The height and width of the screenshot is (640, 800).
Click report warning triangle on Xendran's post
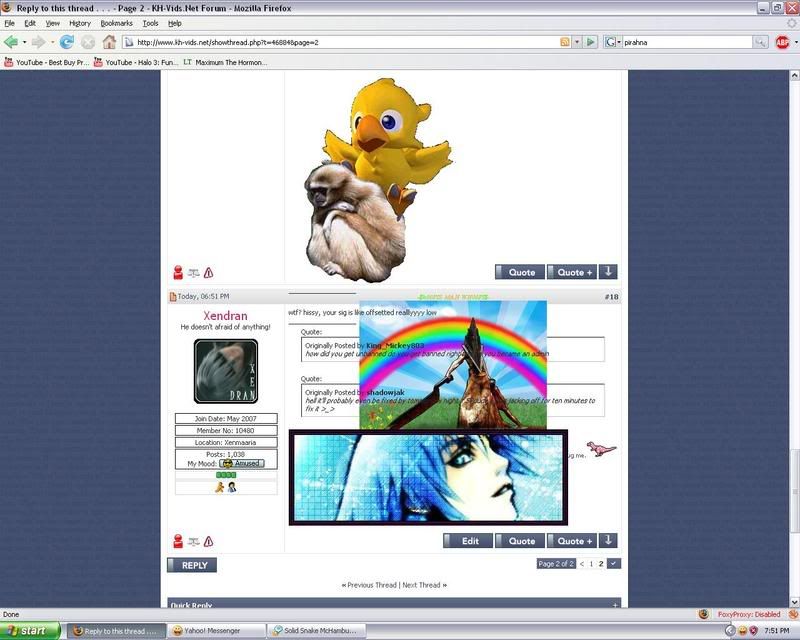[x=208, y=541]
